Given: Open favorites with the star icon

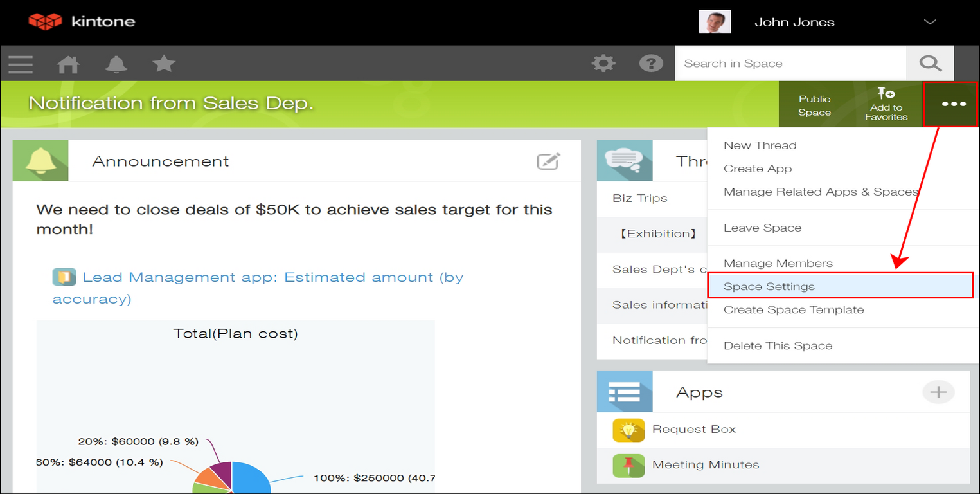Looking at the screenshot, I should 164,64.
